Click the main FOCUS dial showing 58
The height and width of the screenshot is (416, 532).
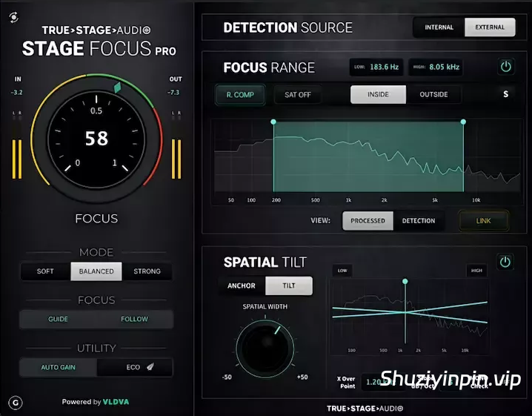click(97, 139)
